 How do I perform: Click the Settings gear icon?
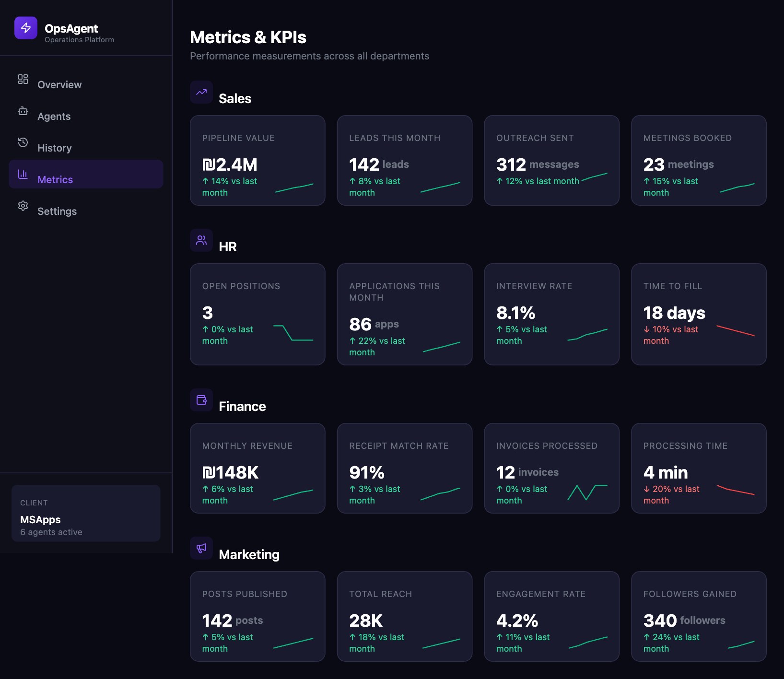[x=23, y=206]
